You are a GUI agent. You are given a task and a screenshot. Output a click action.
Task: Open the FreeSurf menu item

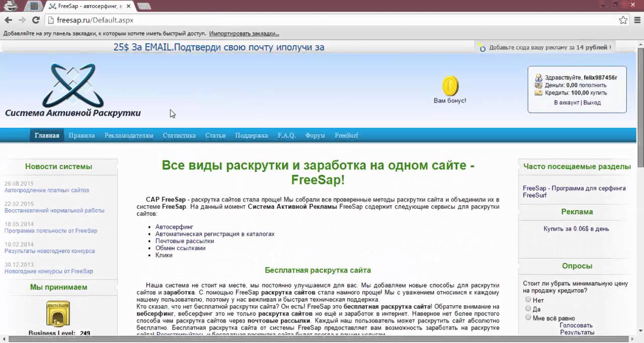(x=346, y=135)
